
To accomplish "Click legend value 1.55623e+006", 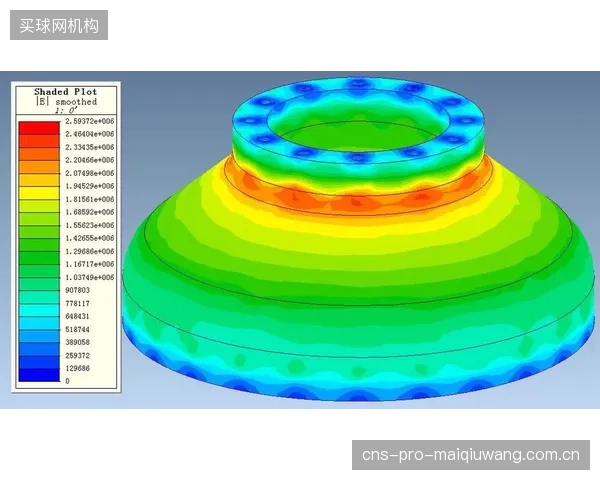I will tap(90, 225).
